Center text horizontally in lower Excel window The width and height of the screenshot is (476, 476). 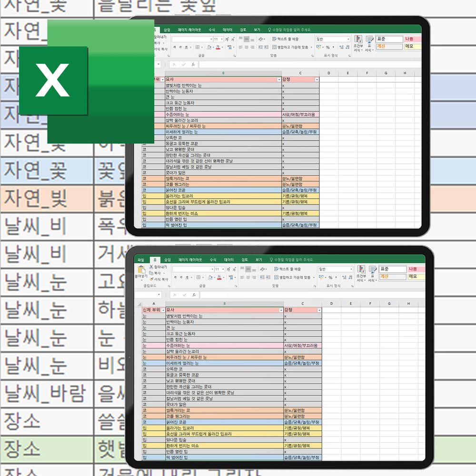tap(248, 278)
